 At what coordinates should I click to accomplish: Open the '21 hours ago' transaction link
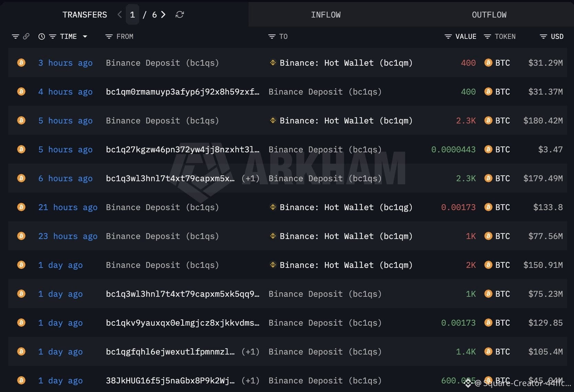click(x=68, y=207)
